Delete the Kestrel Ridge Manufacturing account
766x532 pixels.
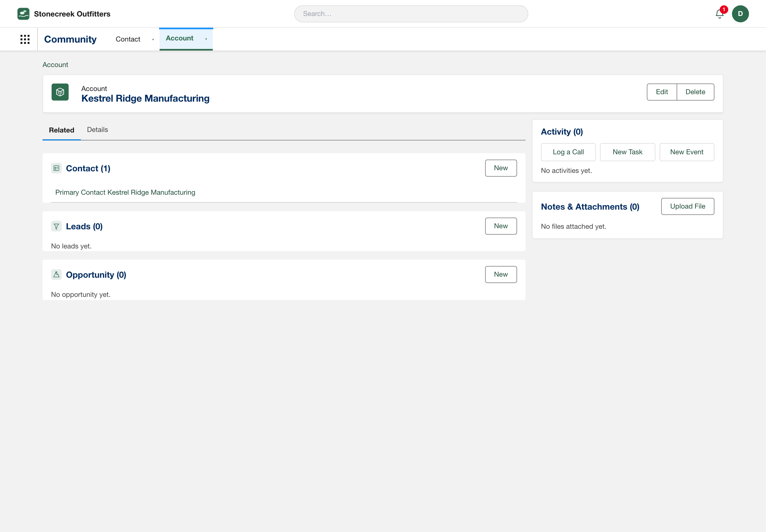pyautogui.click(x=695, y=92)
